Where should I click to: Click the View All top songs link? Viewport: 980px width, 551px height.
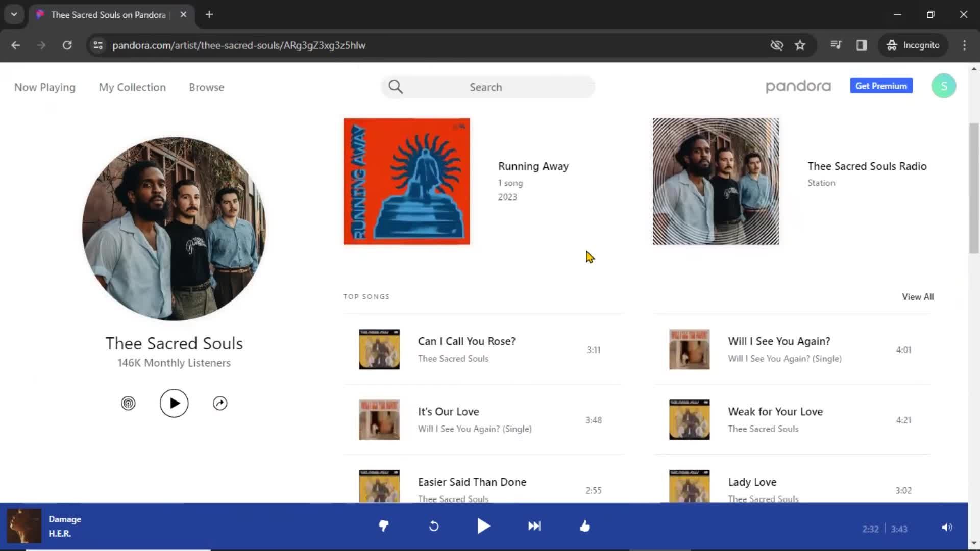[917, 297]
